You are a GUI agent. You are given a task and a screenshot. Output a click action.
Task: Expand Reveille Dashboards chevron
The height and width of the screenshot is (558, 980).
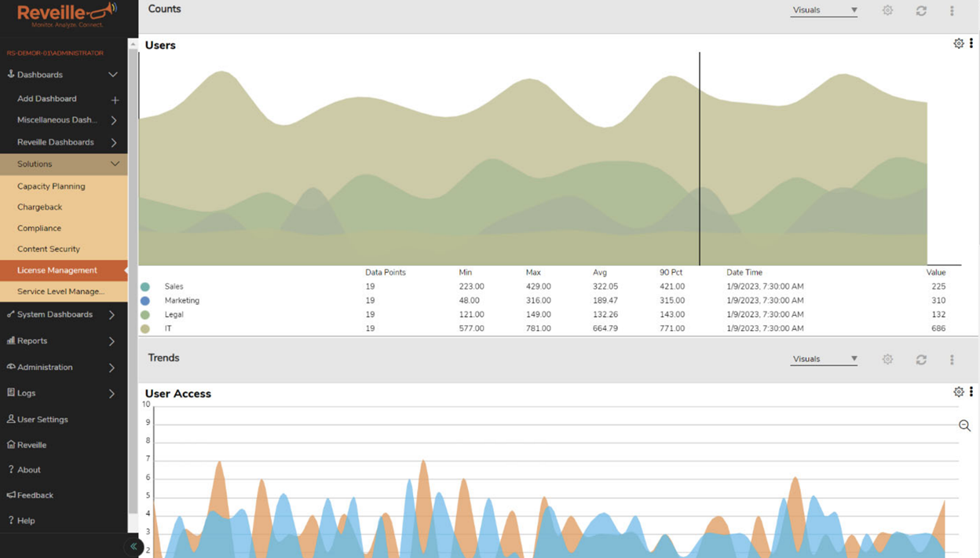coord(114,142)
